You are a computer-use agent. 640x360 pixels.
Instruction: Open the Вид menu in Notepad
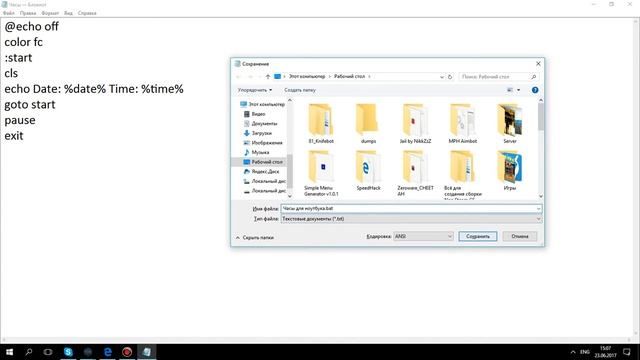(x=68, y=13)
